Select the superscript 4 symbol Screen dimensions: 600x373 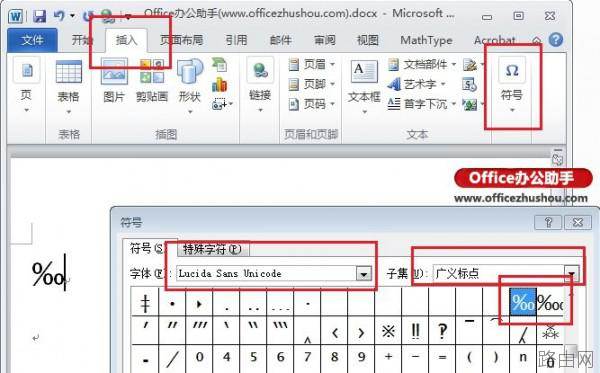pos(227,358)
